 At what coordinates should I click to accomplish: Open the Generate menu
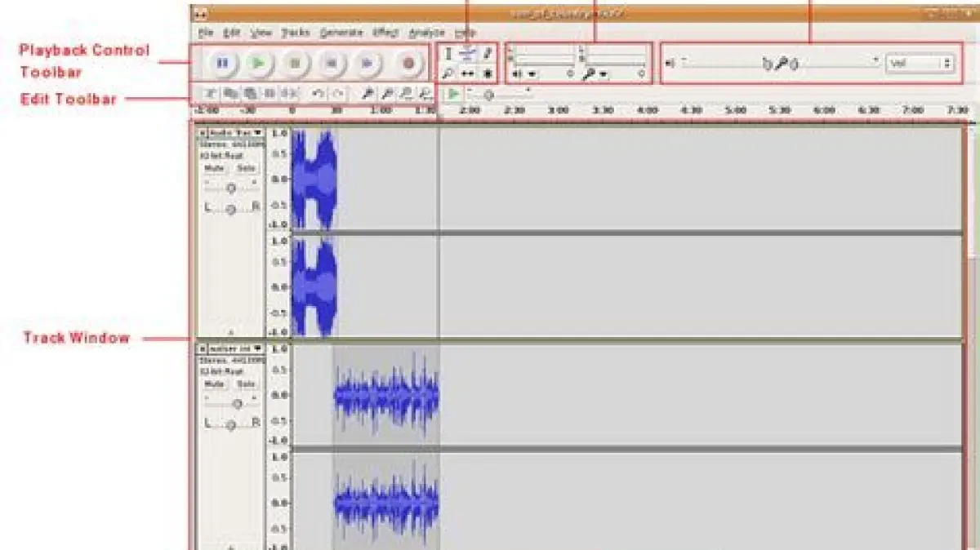click(x=341, y=33)
